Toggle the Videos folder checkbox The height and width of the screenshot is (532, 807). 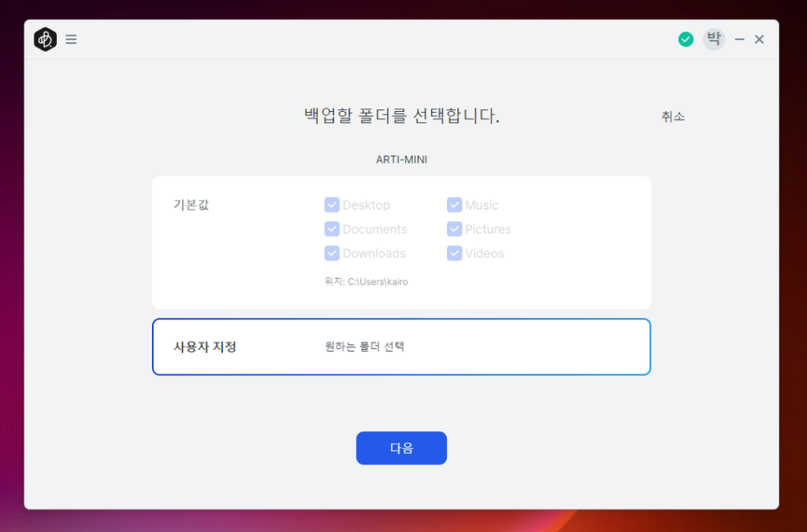point(454,253)
